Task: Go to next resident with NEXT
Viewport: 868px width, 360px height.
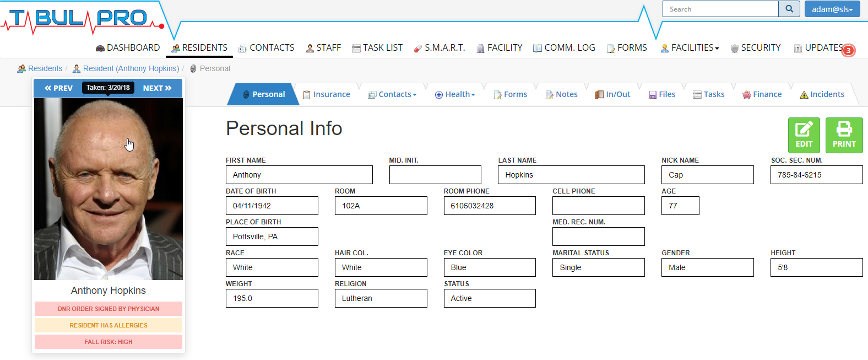Action: coord(158,88)
